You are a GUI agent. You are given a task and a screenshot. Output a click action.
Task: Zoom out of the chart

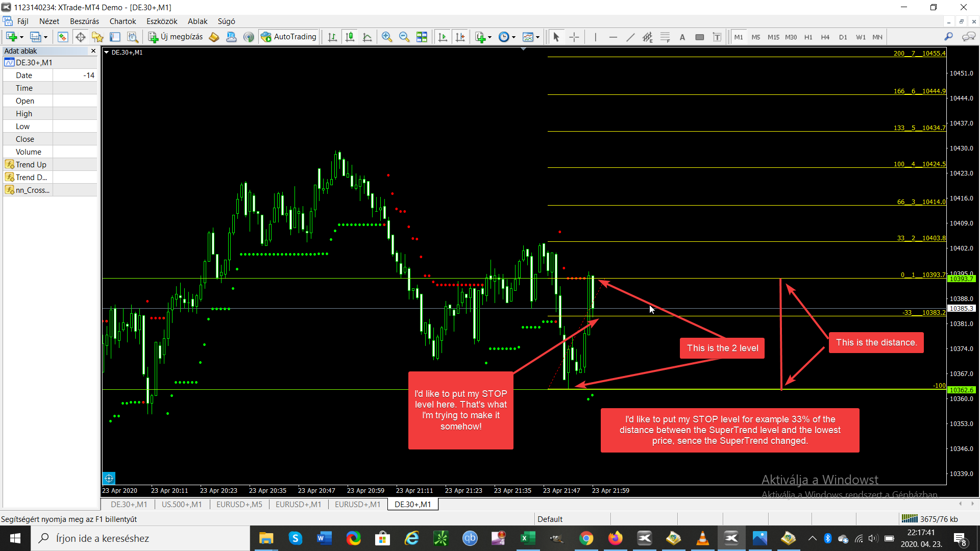(404, 37)
